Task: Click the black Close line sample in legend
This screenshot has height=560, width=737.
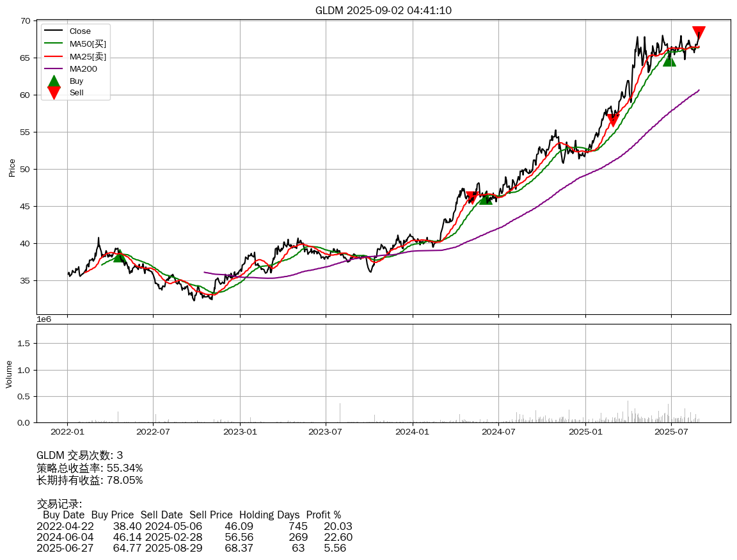Action: point(54,31)
